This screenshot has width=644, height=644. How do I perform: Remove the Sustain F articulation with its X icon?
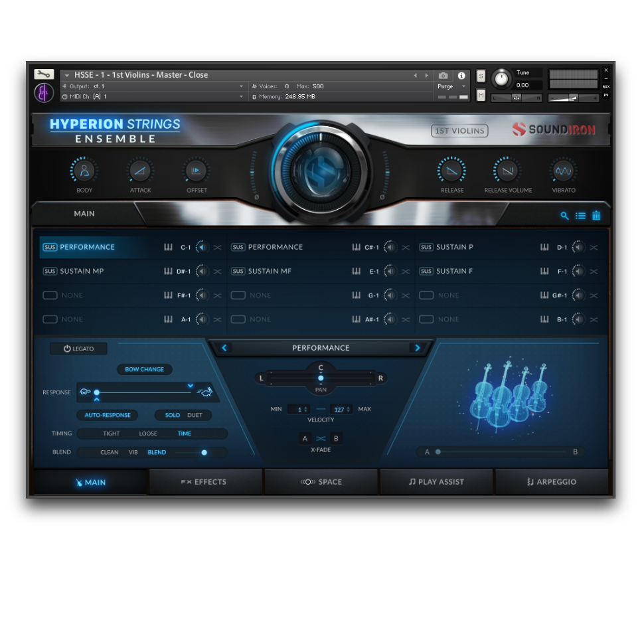[x=594, y=272]
